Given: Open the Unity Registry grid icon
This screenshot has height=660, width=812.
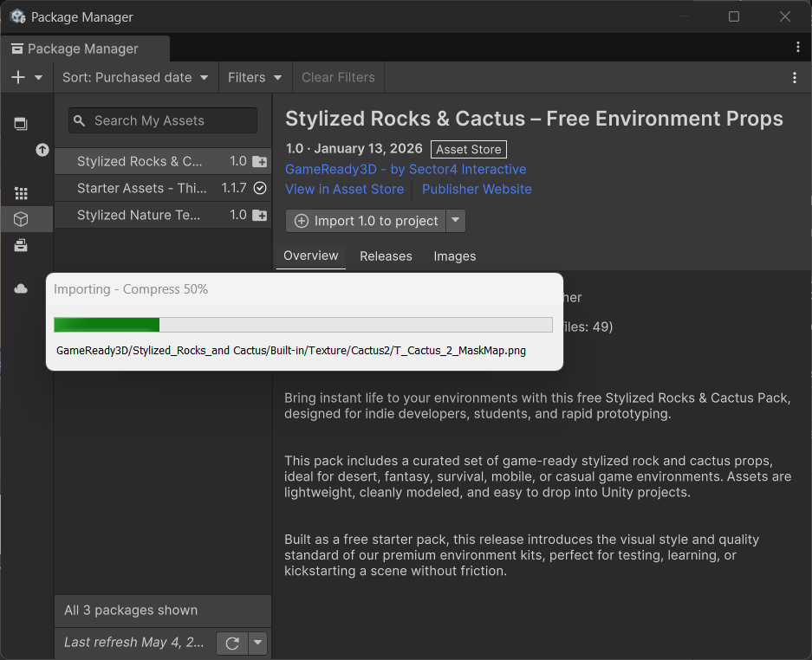Looking at the screenshot, I should (x=21, y=194).
